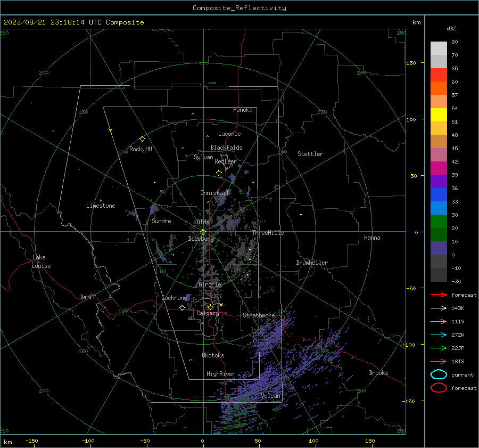Click the Drumheller label
This screenshot has width=479, height=448.
coord(312,263)
